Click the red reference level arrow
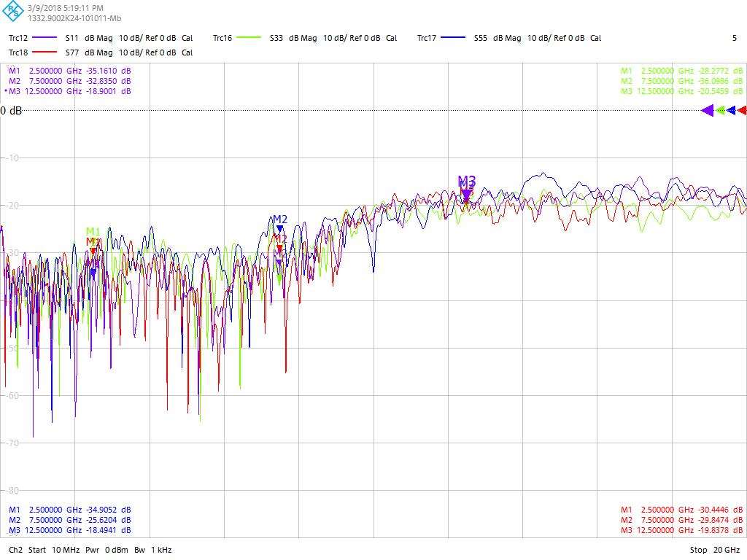 pos(742,111)
